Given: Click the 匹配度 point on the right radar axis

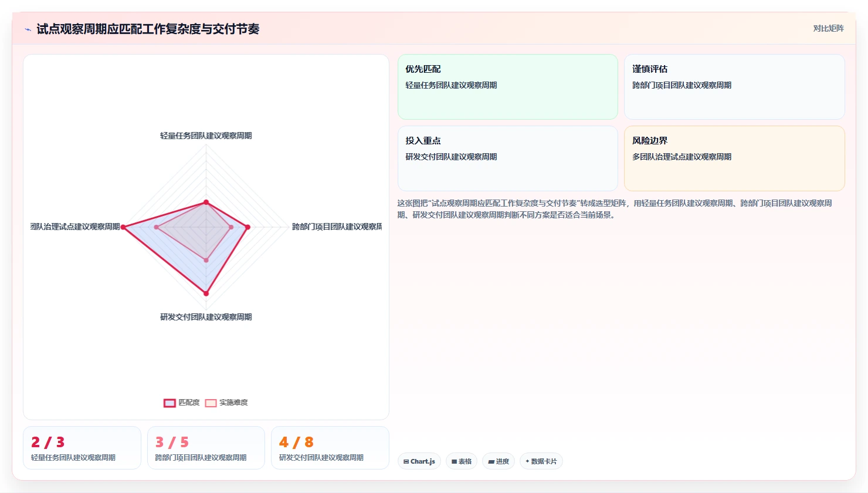Looking at the screenshot, I should [247, 227].
